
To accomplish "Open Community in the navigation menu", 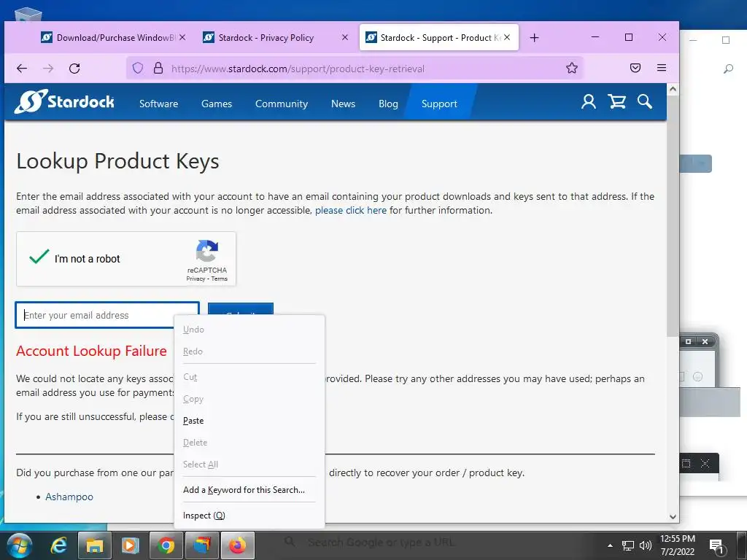I will (x=282, y=104).
